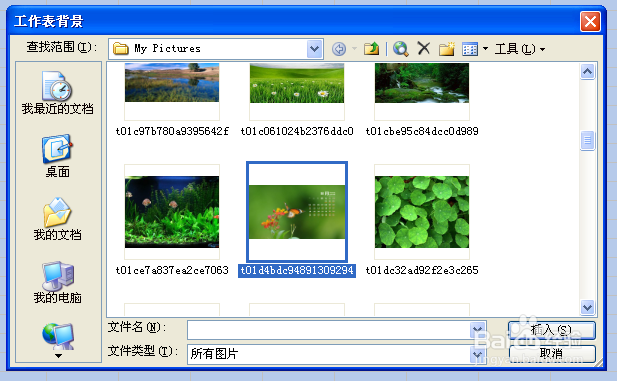The height and width of the screenshot is (381, 617).
Task: Click the Views icon
Action: pyautogui.click(x=470, y=49)
